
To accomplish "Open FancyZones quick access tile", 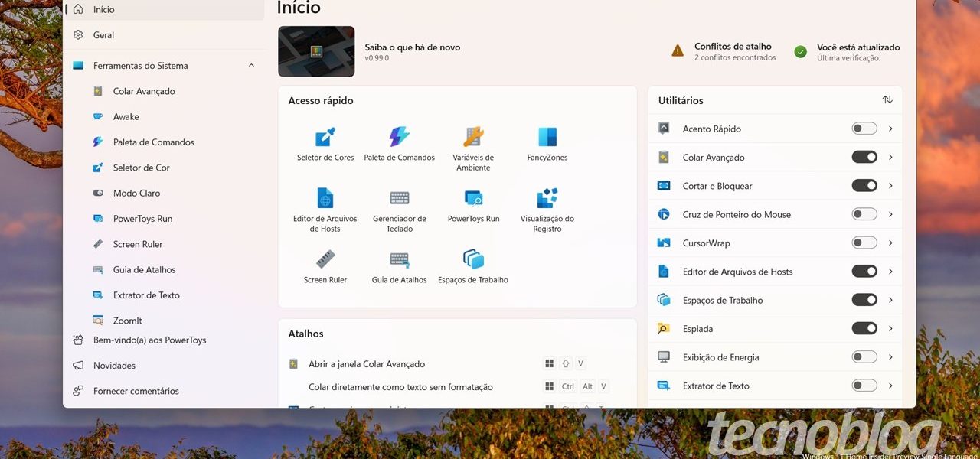I will coord(547,144).
